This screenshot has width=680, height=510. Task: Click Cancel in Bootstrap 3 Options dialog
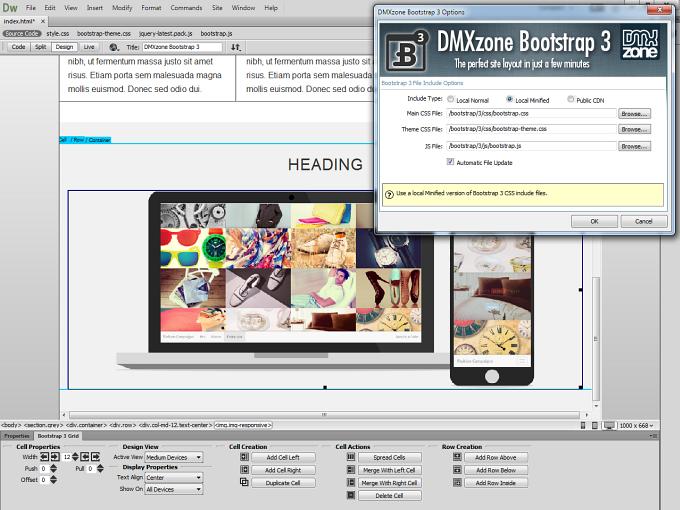(644, 221)
